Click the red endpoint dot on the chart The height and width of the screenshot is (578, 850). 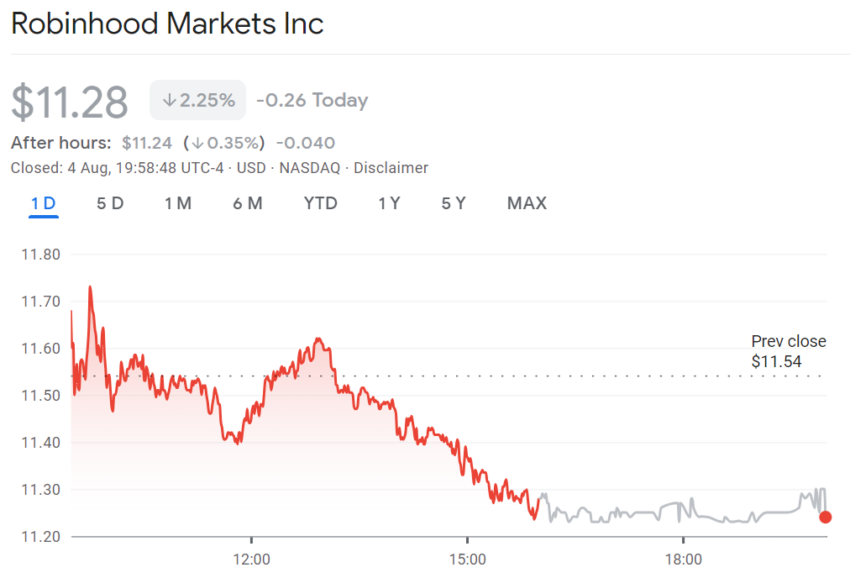coord(824,517)
